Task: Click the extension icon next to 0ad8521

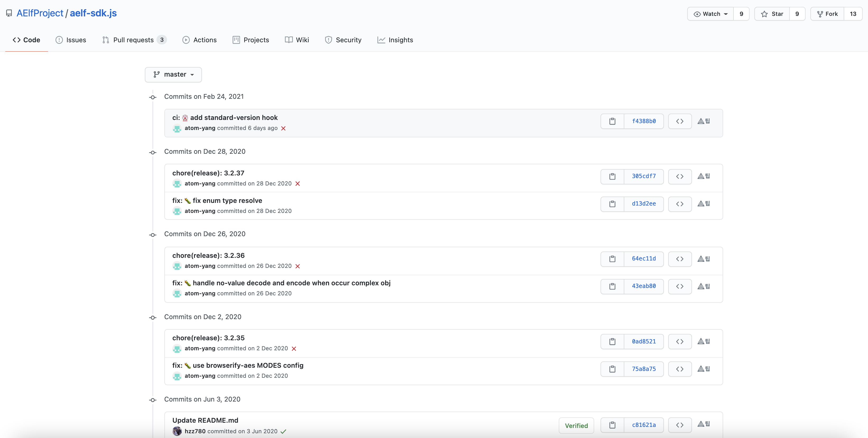Action: [x=704, y=341]
